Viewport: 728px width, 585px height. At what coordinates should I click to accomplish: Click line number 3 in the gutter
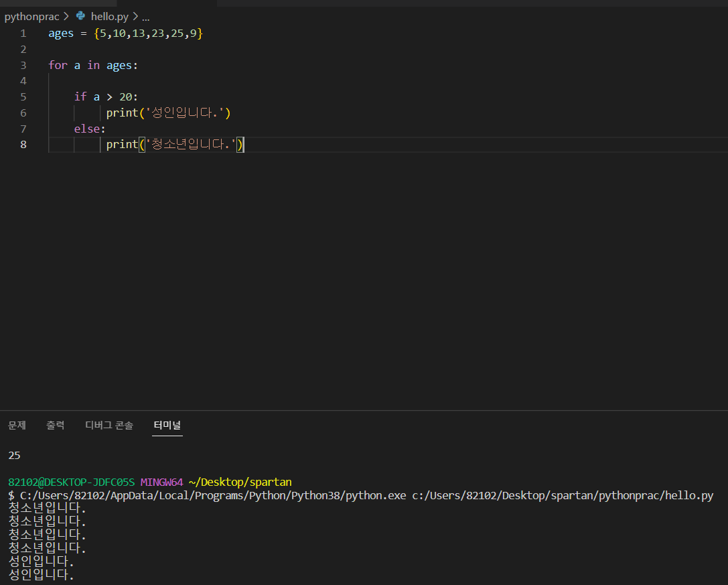[23, 66]
